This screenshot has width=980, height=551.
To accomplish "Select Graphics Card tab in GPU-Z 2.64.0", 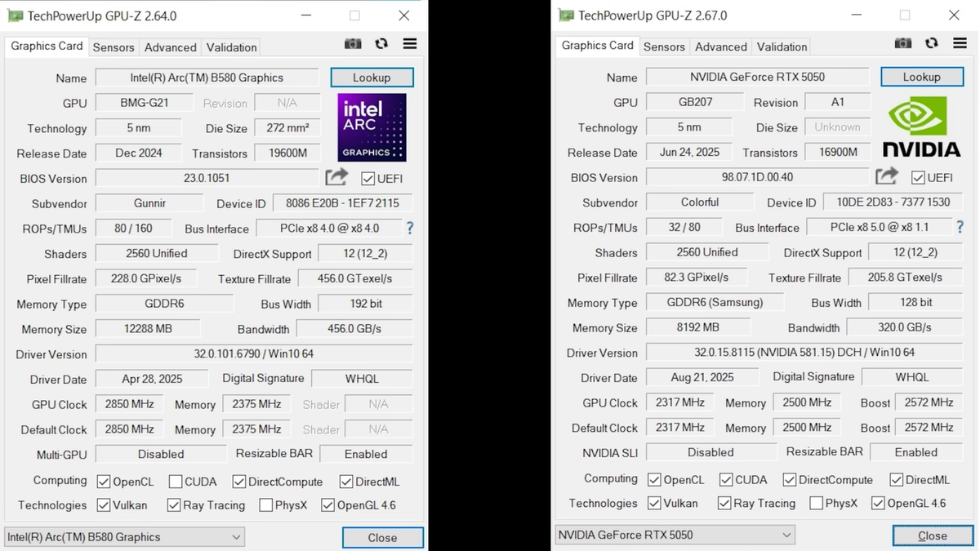I will click(47, 46).
